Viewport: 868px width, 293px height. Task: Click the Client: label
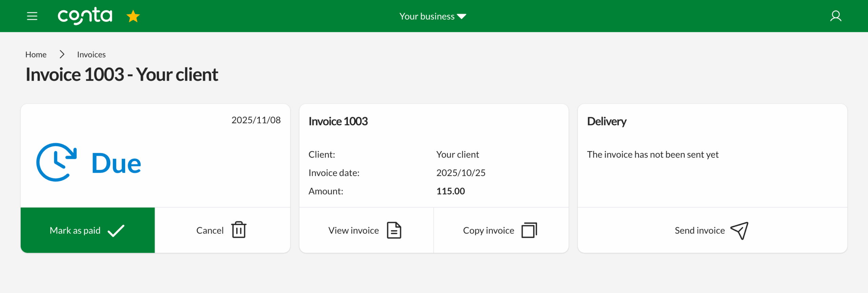pyautogui.click(x=322, y=154)
